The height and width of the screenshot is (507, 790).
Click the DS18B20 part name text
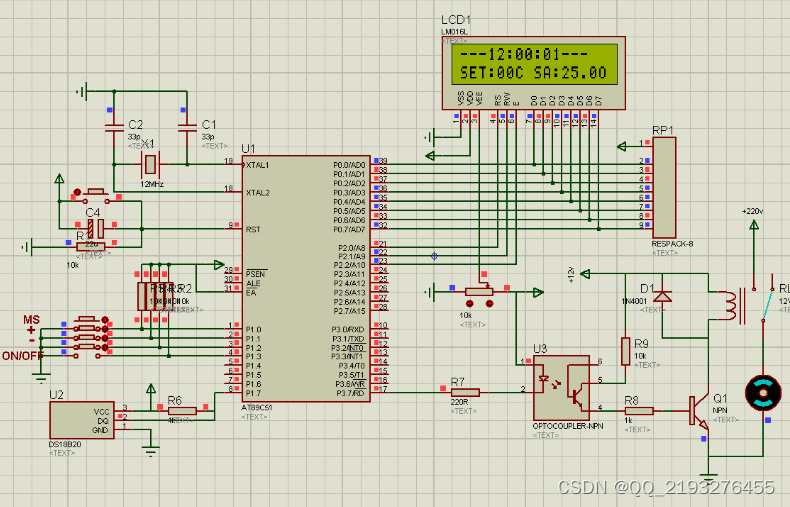(x=64, y=444)
